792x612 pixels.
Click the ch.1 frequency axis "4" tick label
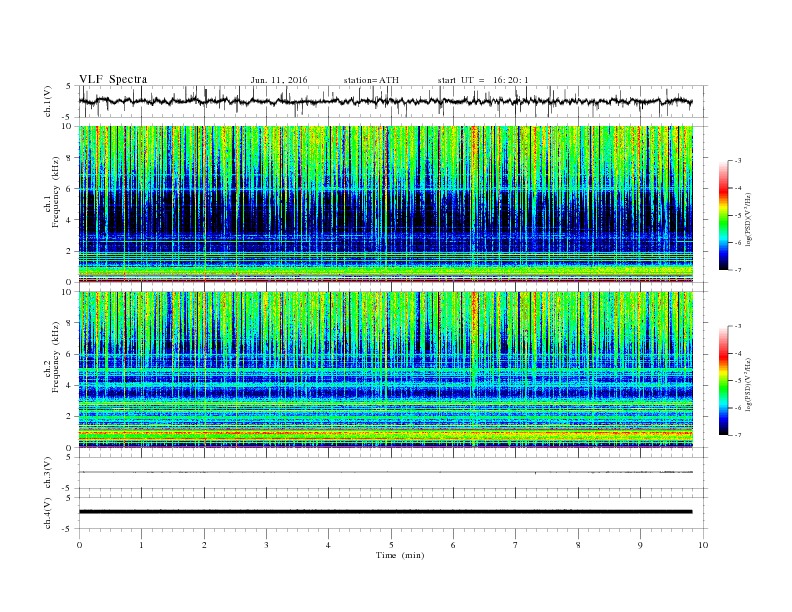tap(69, 220)
